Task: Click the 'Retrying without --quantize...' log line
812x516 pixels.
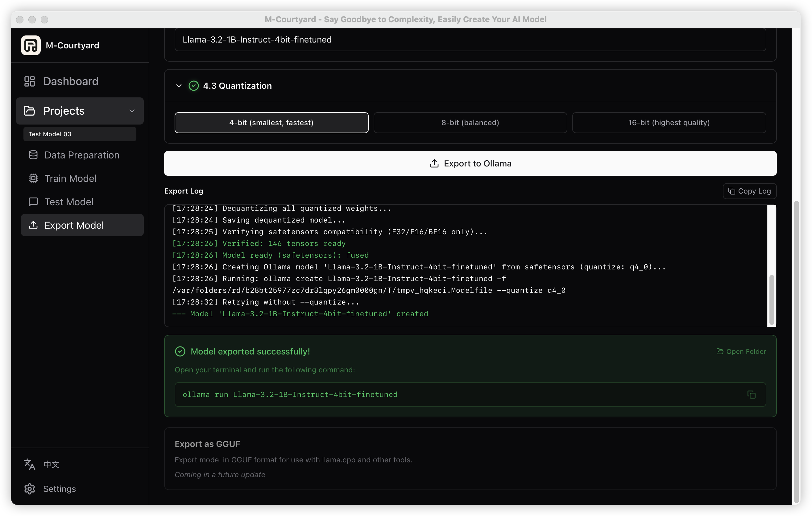Action: point(266,302)
